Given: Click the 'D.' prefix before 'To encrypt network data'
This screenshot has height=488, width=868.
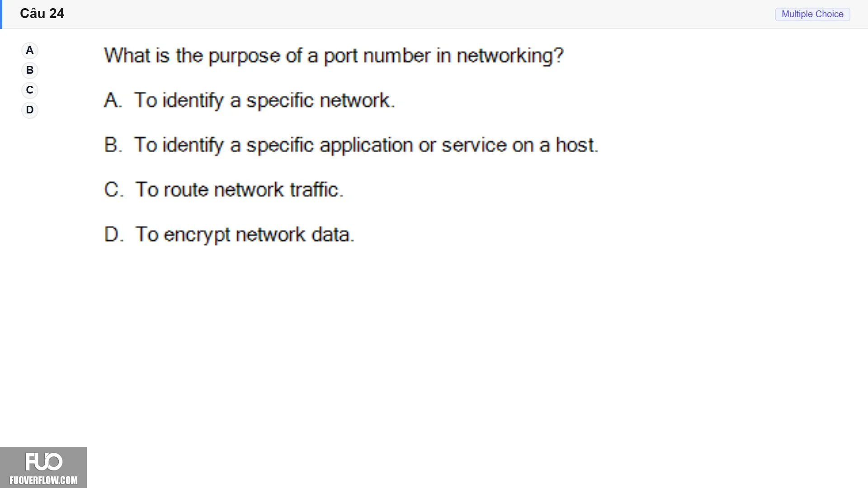Looking at the screenshot, I should (113, 235).
